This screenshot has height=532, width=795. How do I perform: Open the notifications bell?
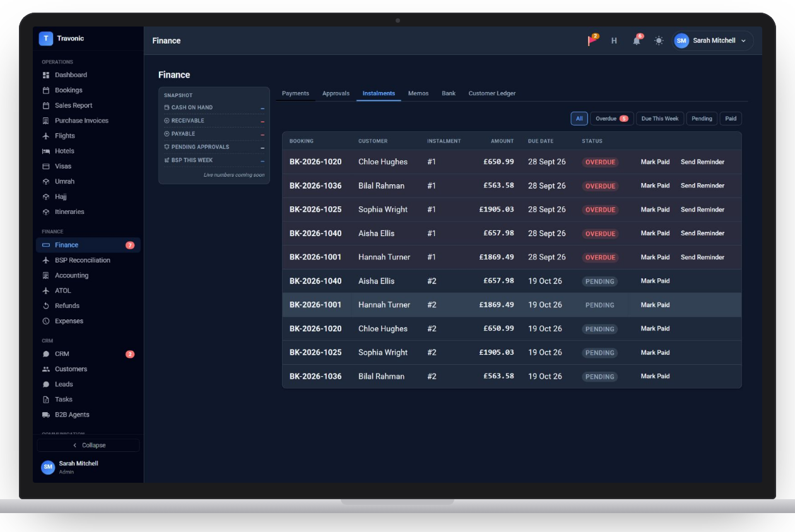pyautogui.click(x=637, y=40)
